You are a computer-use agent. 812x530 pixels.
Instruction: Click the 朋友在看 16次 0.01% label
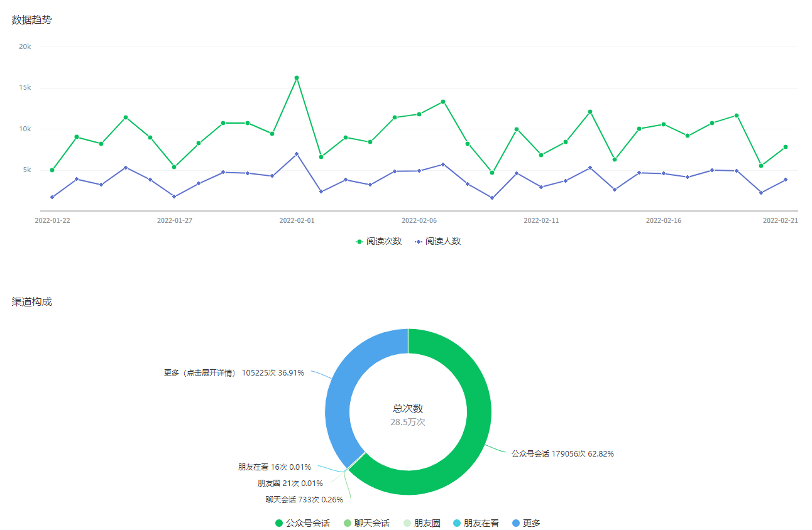pos(275,467)
